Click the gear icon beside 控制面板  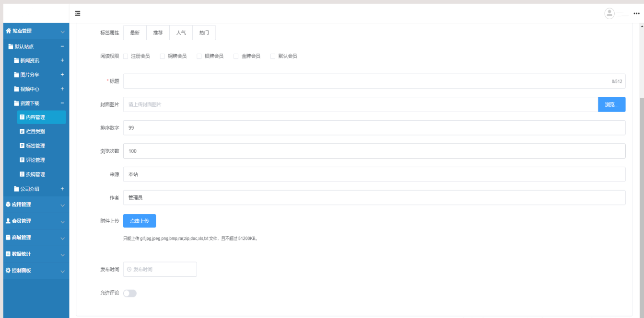click(8, 270)
